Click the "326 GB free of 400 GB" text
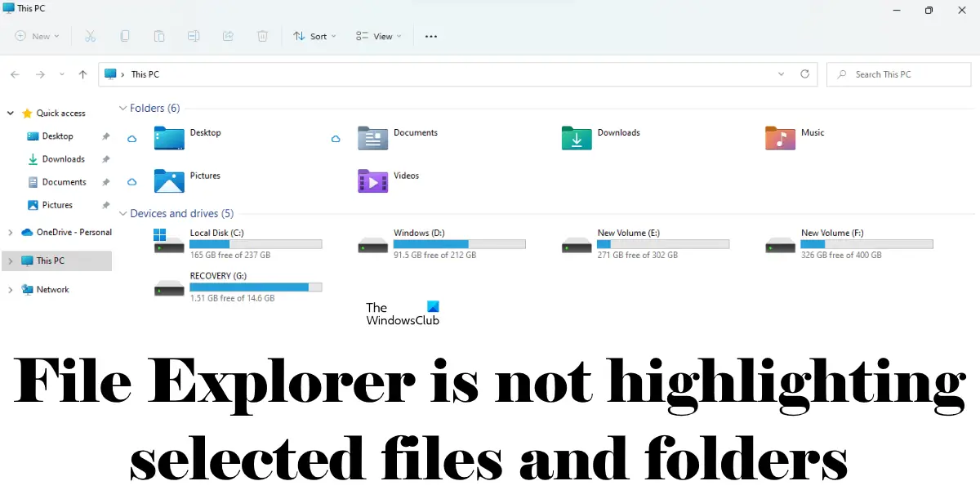The width and height of the screenshot is (980, 490). [841, 256]
